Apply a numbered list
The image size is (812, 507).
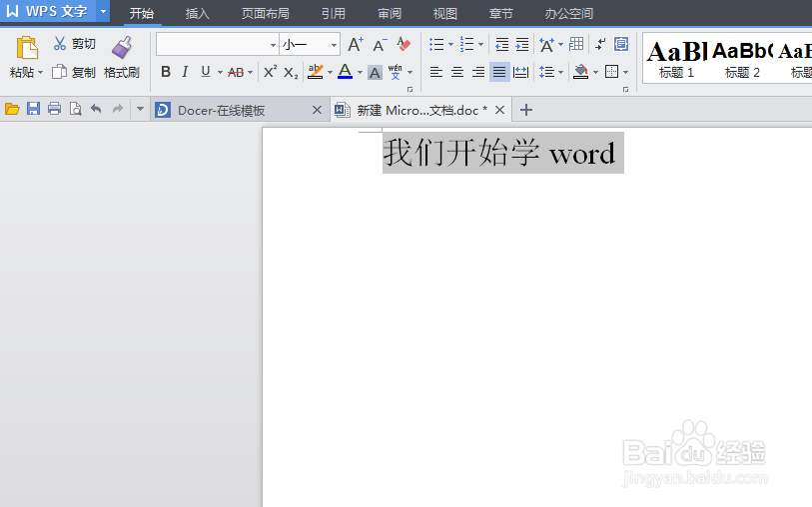coord(467,45)
